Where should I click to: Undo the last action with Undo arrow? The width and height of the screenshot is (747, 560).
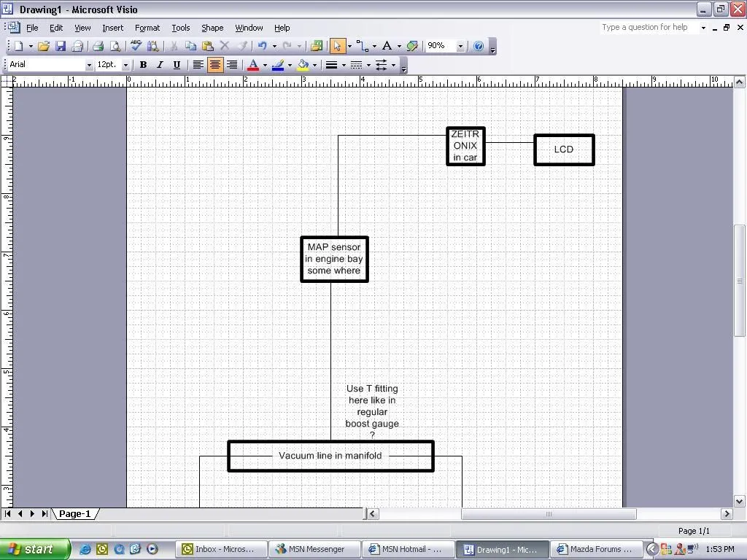(263, 46)
